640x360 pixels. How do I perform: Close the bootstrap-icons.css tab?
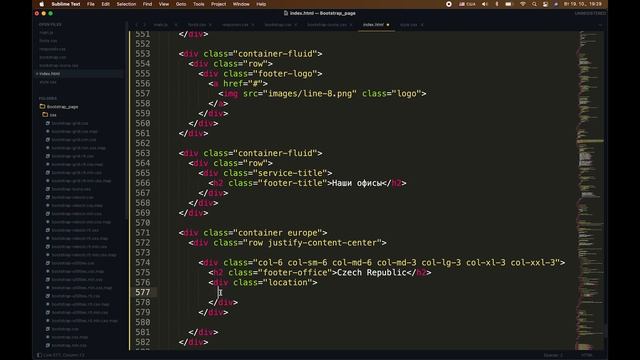[x=351, y=25]
